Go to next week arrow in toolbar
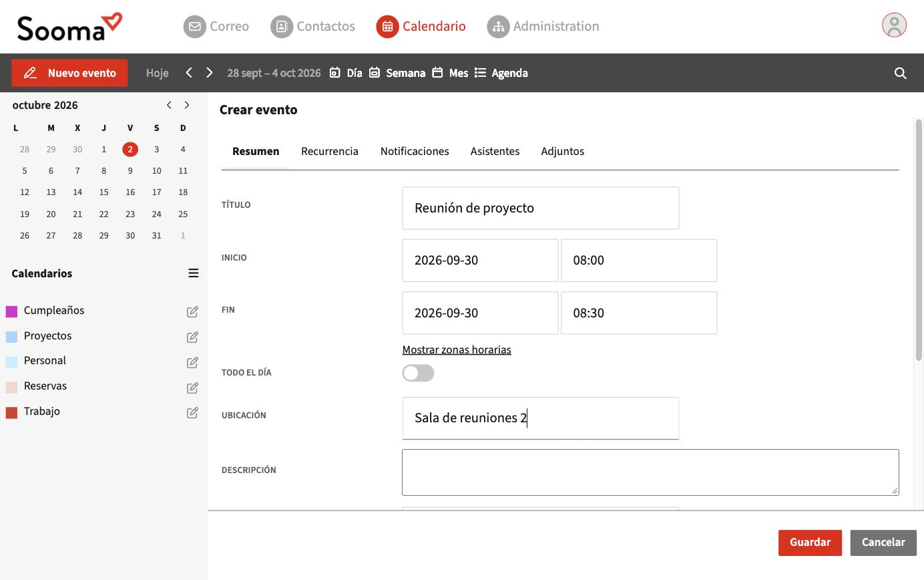 (x=209, y=73)
